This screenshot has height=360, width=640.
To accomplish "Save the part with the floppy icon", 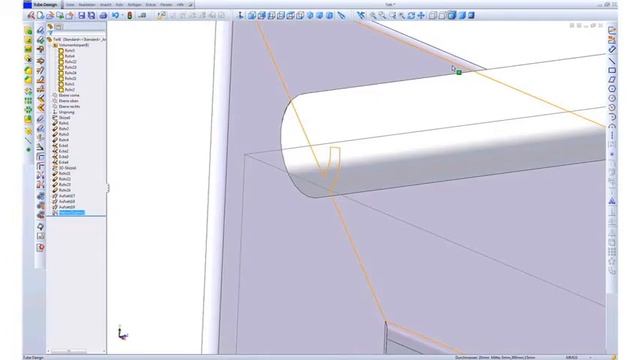I will (x=82, y=16).
